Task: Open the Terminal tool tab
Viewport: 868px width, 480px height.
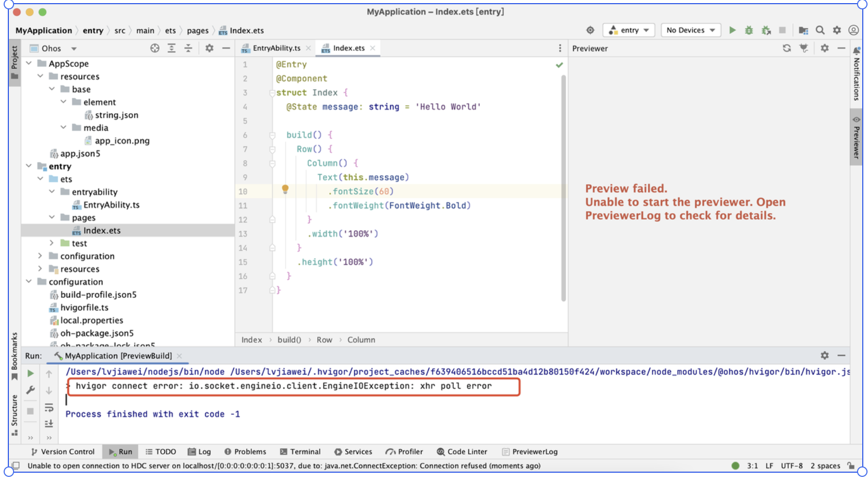Action: (300, 452)
